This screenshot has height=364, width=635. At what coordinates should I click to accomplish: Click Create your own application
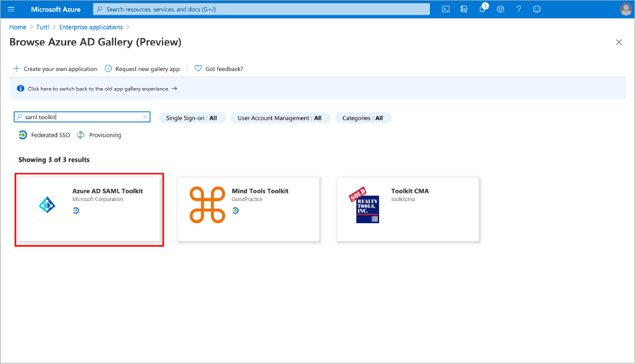pyautogui.click(x=56, y=68)
